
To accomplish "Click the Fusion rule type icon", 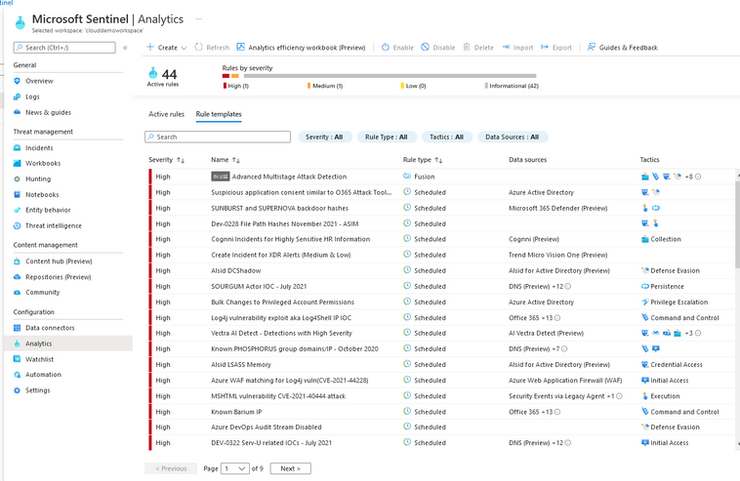I will pos(407,176).
